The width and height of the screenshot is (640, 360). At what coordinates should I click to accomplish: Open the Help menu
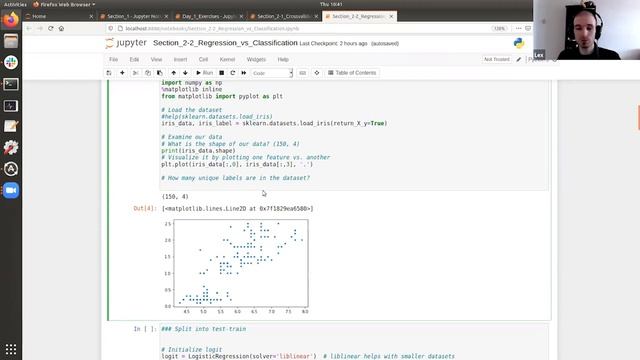[283, 60]
